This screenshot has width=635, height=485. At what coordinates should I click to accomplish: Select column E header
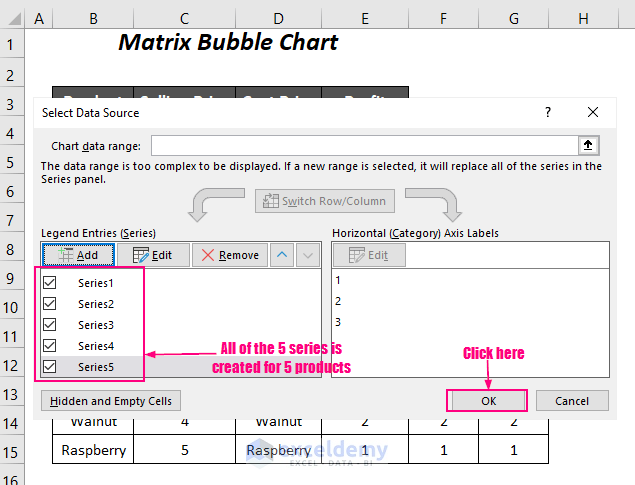365,19
